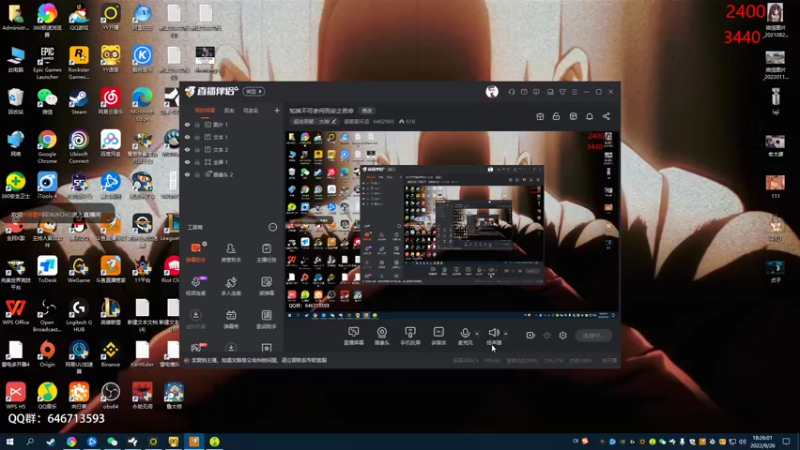Toggle visibility of 图片 1 layer
Image resolution: width=800 pixels, height=450 pixels.
pyautogui.click(x=187, y=124)
